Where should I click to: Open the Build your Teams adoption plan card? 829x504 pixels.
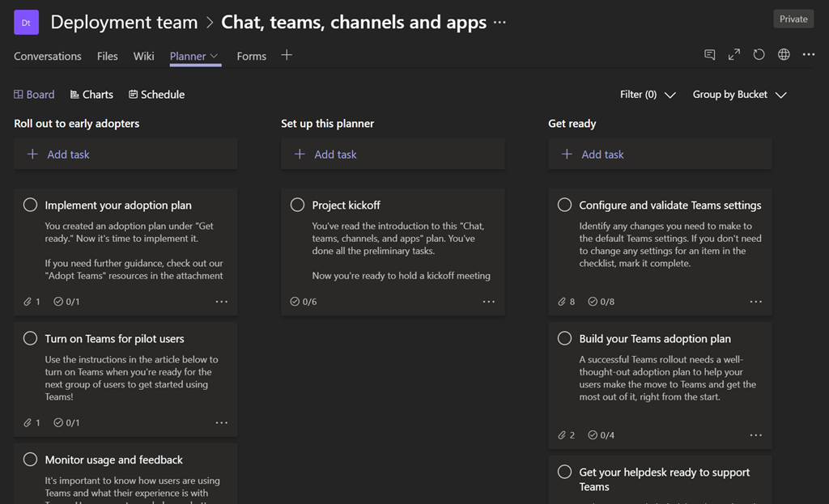[x=654, y=339]
